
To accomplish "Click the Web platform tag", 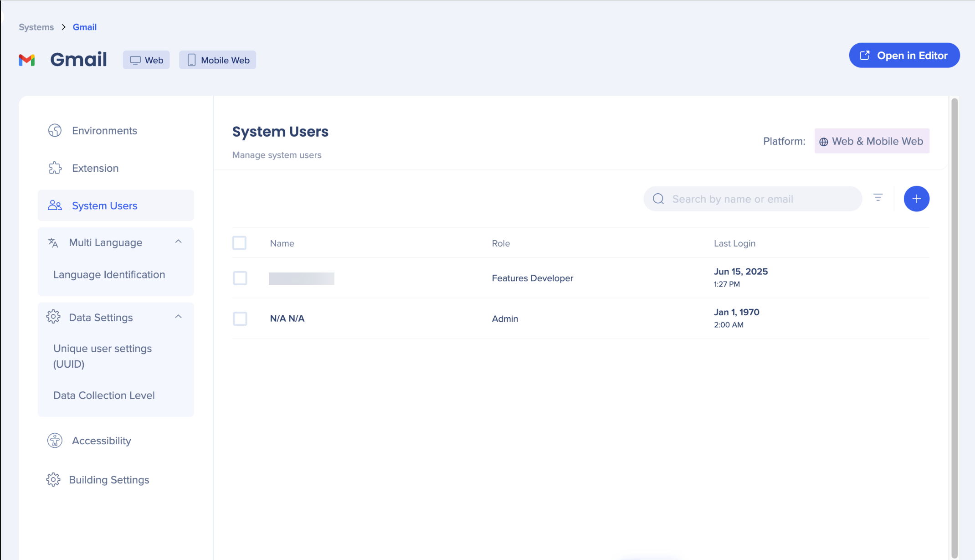I will tap(146, 60).
